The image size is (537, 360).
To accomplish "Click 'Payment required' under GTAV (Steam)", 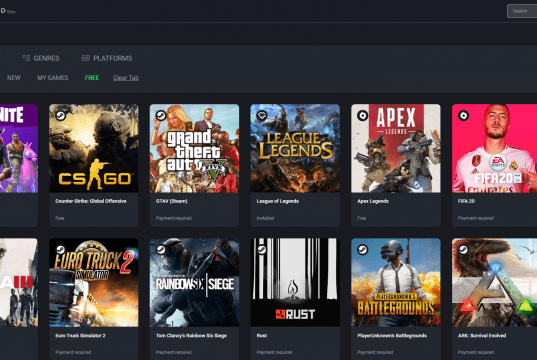I will [174, 218].
